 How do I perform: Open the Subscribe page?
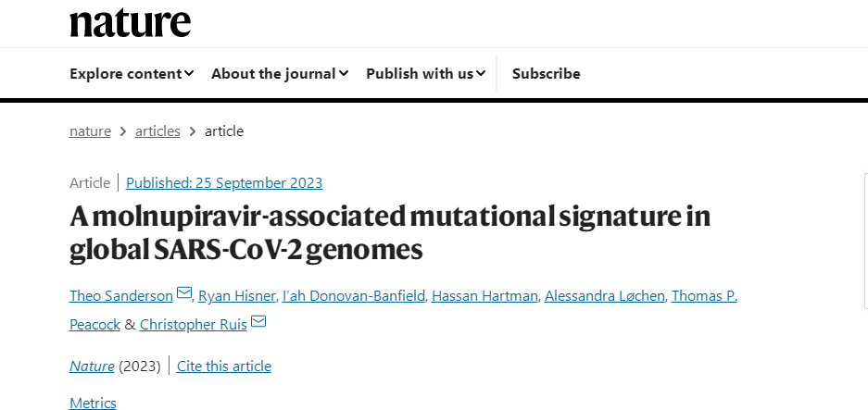[x=546, y=74]
